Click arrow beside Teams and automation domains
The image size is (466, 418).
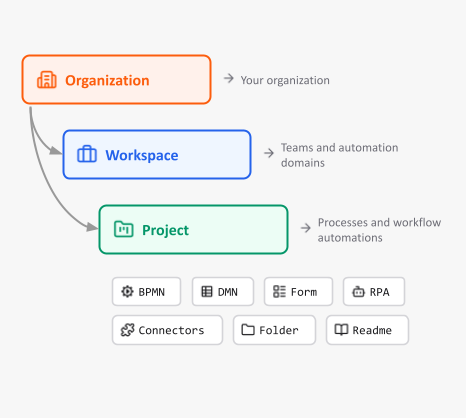(269, 153)
